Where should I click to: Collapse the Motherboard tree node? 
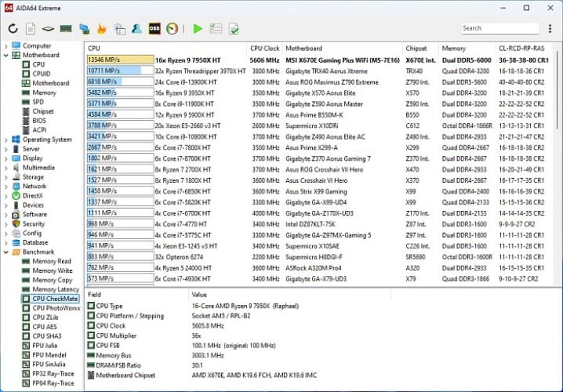pyautogui.click(x=6, y=56)
